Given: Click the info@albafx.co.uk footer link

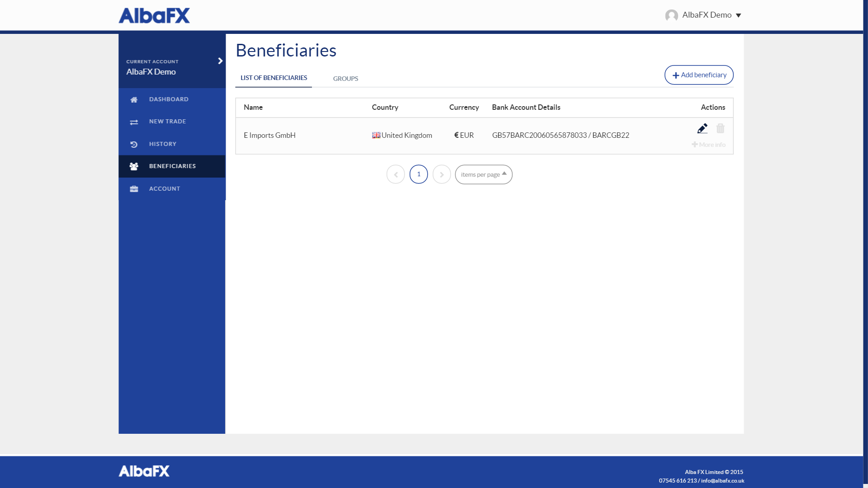Looking at the screenshot, I should coord(722,481).
